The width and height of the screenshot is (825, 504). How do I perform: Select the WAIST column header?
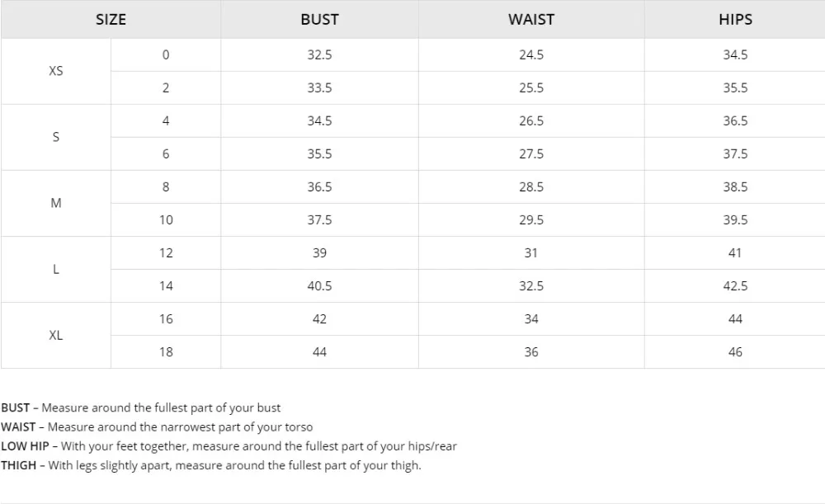pos(531,20)
